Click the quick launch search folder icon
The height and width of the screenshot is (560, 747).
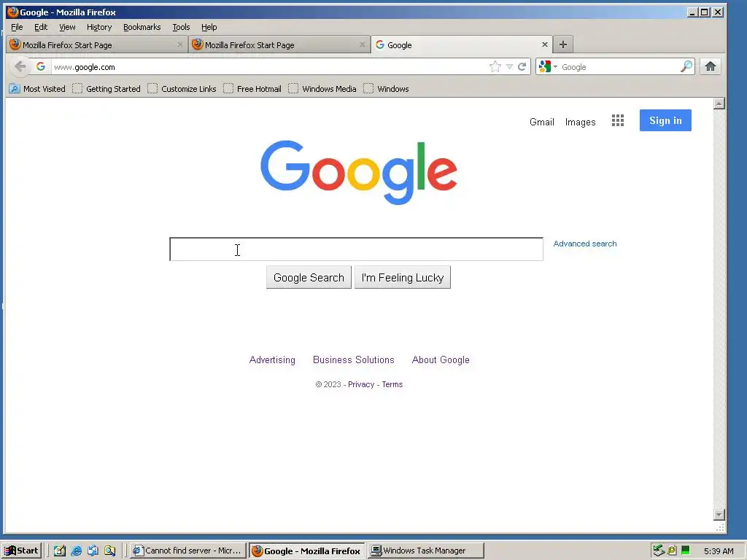(110, 551)
